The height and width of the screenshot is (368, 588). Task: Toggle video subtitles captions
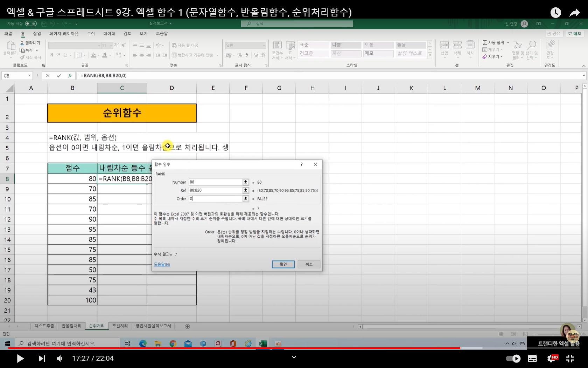[532, 358]
